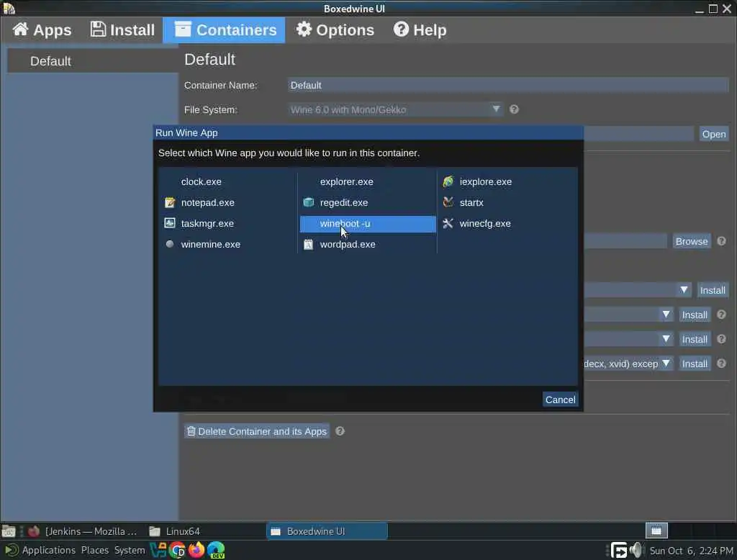Click the clock showing Sun Oct 6
The height and width of the screenshot is (560, 737).
point(691,550)
